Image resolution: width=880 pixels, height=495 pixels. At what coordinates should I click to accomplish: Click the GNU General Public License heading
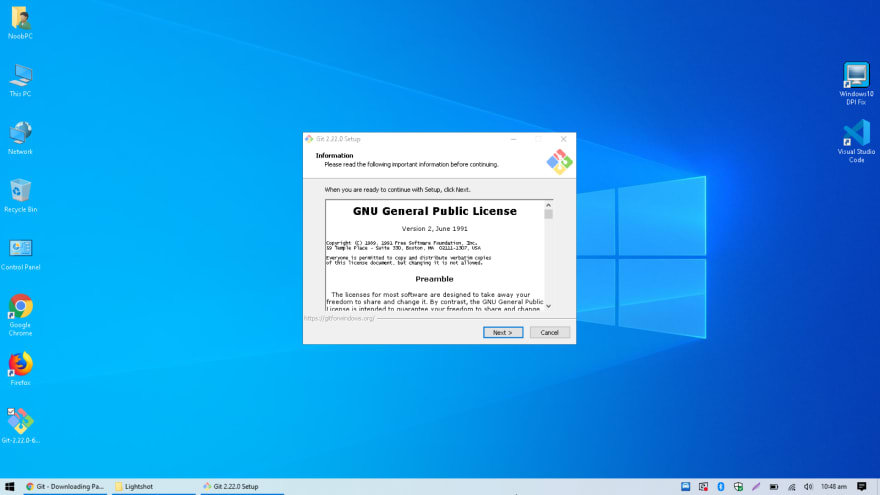tap(434, 211)
